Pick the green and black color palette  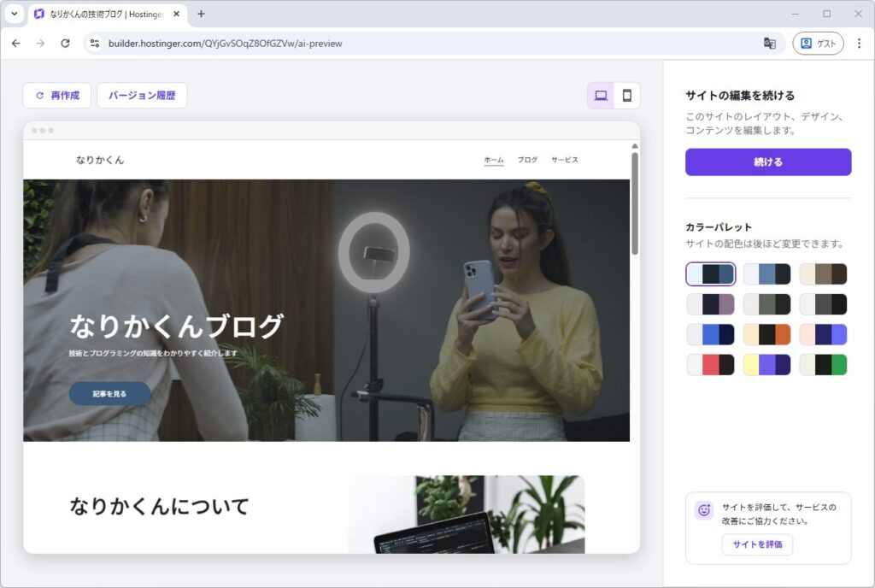pos(823,365)
